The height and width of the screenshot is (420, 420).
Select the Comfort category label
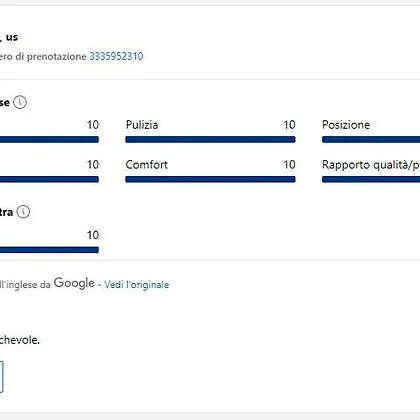146,165
